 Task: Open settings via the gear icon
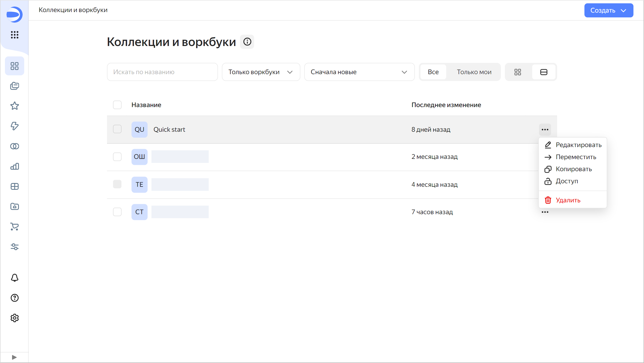click(x=14, y=318)
